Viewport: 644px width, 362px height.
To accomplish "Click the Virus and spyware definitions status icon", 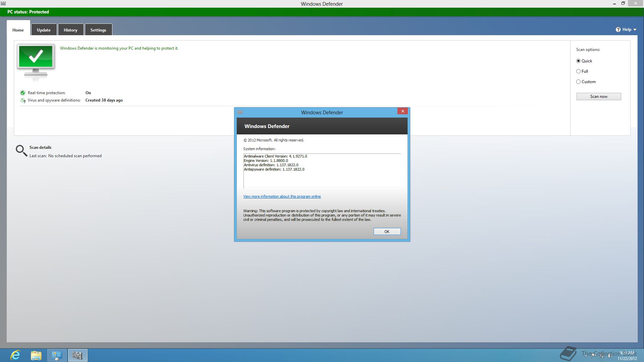I will pos(23,100).
